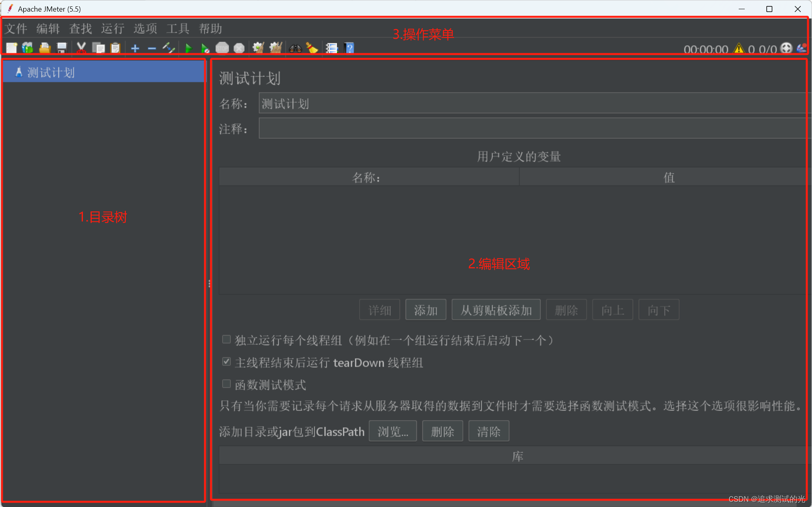Click the Search binoculars icon
812x507 pixels.
point(295,48)
